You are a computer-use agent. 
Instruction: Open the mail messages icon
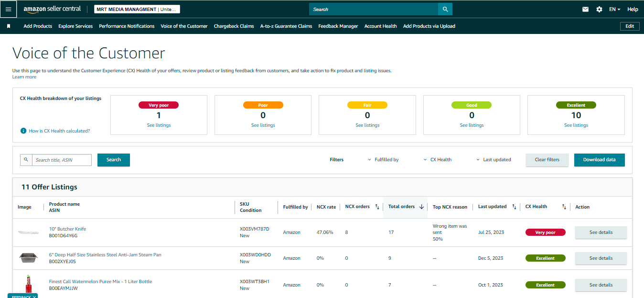[x=585, y=9]
